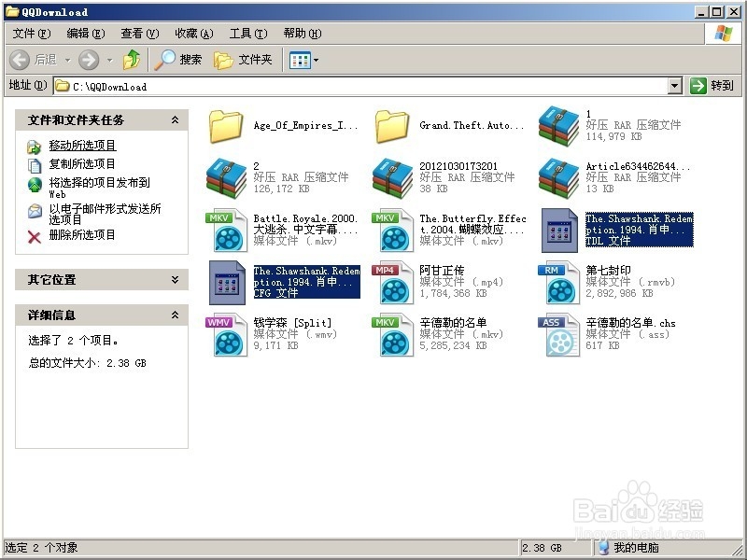Select the Battle.Royale.2000 MKV icon
This screenshot has height=560, width=747.
tap(226, 231)
